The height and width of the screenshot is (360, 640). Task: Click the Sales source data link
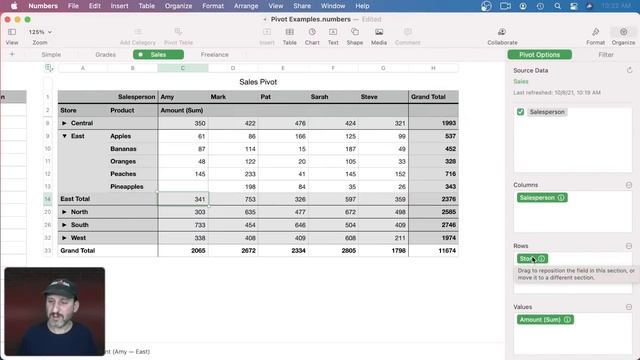[521, 82]
